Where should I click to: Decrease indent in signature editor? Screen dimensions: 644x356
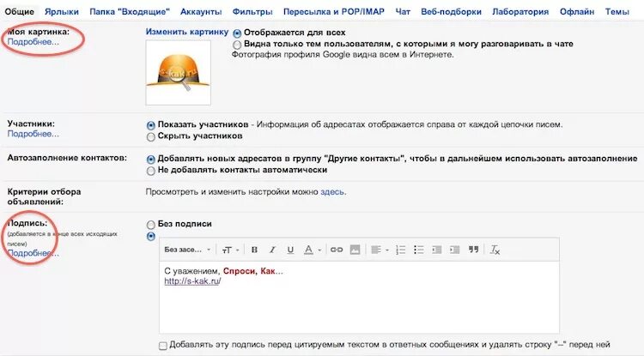[436, 250]
